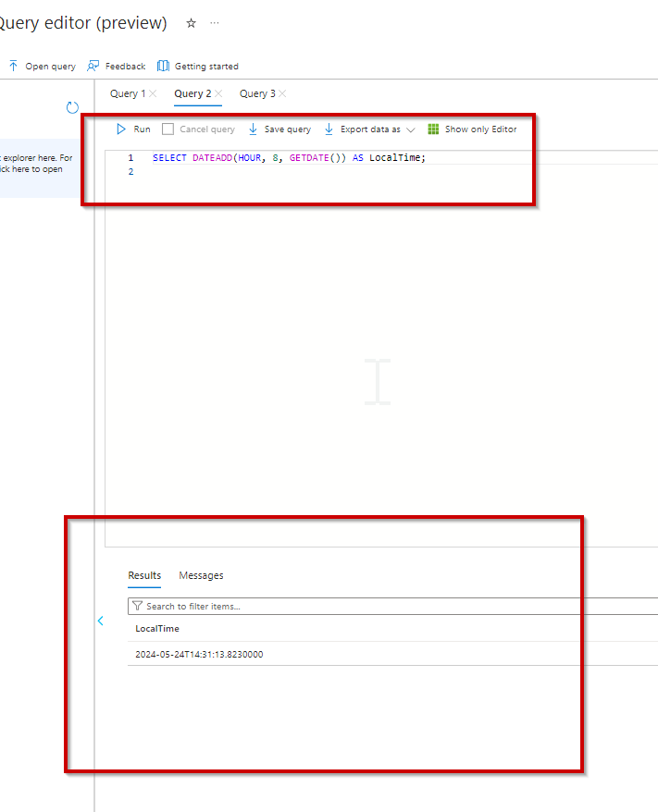Screen dimensions: 658x812
Task: Close the Query 3 tab
Action: click(282, 93)
